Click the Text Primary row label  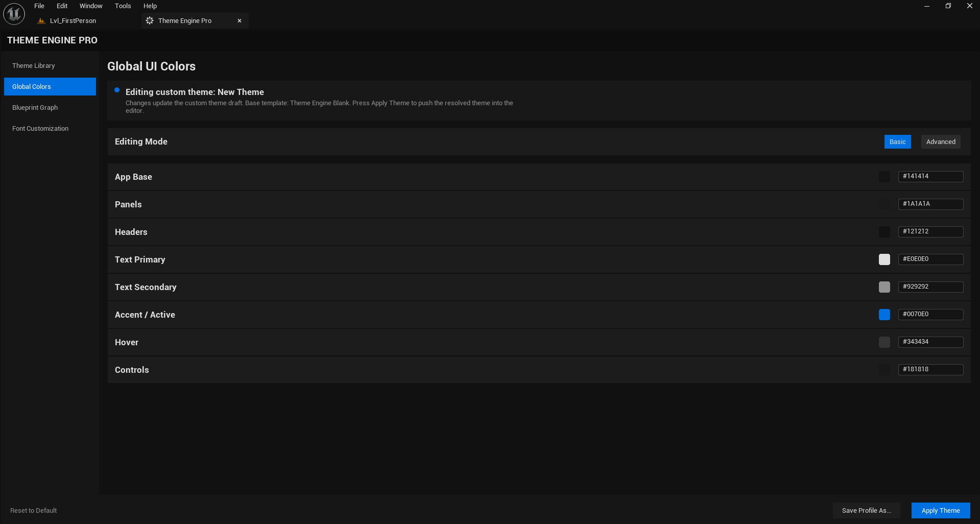click(140, 259)
